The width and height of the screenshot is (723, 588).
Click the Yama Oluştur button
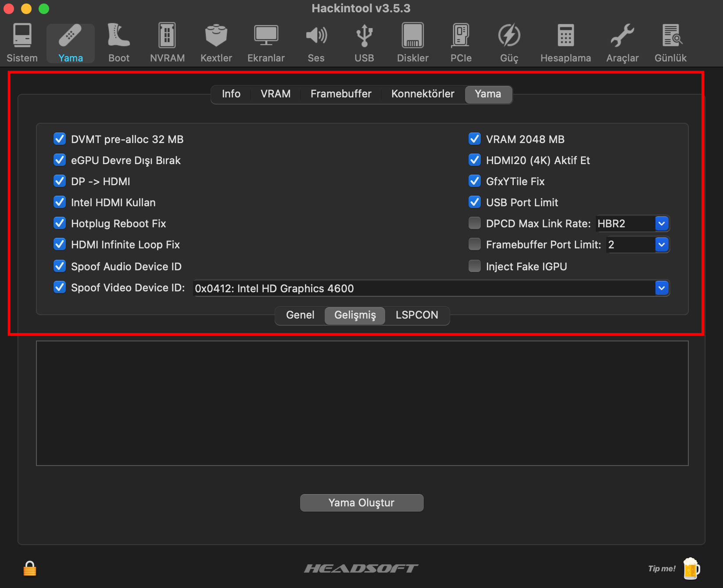click(x=361, y=503)
